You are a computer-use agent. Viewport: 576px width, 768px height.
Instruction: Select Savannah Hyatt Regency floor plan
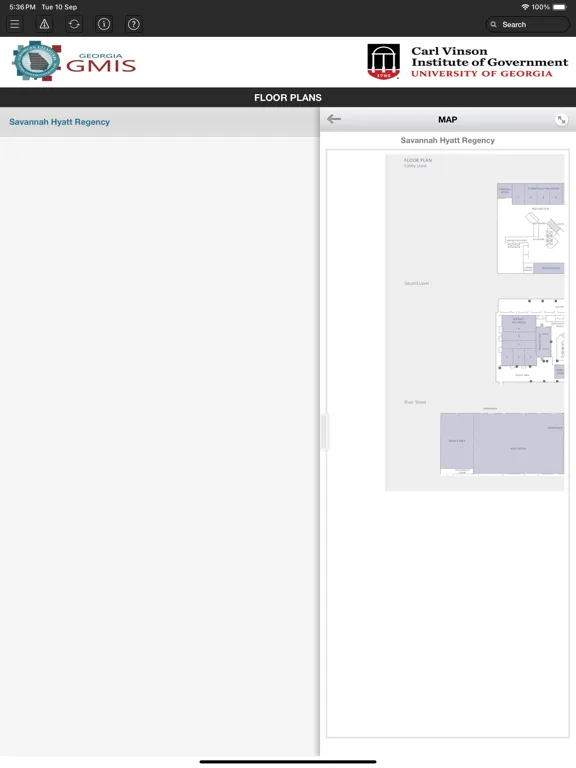pyautogui.click(x=160, y=122)
